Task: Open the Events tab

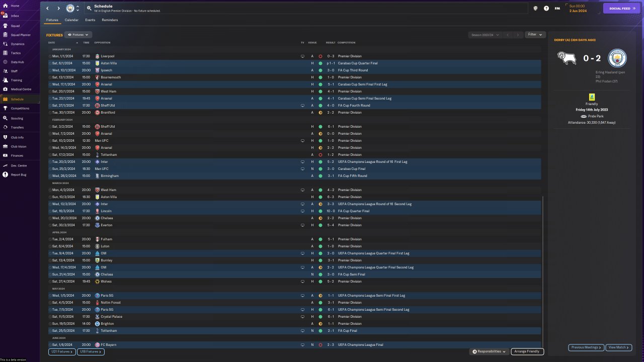Action: pos(90,20)
